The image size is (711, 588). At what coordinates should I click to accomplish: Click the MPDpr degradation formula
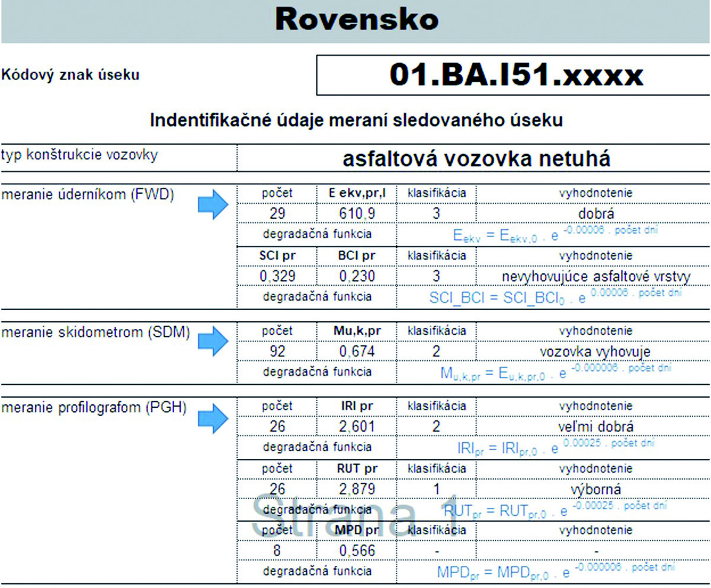[x=555, y=571]
